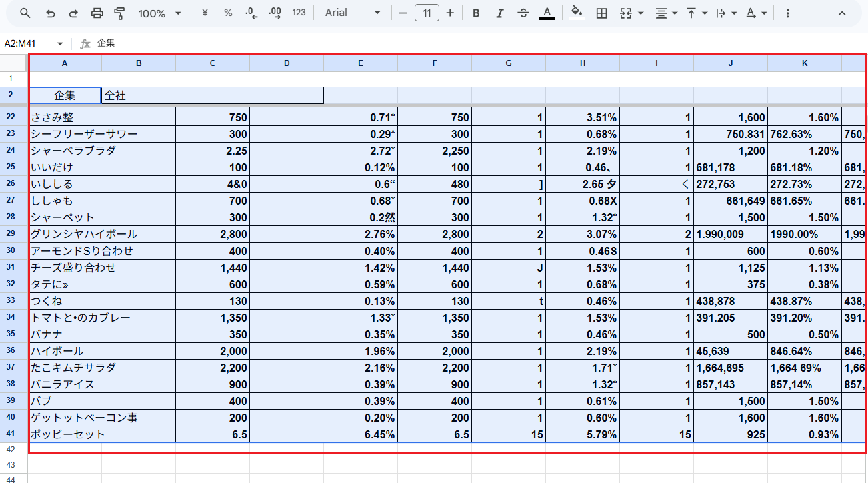Open the zoom 100% dropdown
Viewport: 868px width, 483px height.
tap(159, 13)
